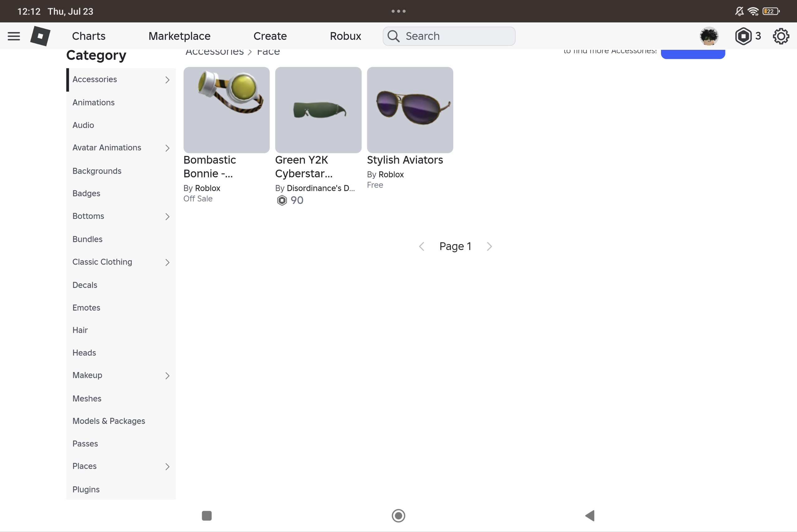797x532 pixels.
Task: Tap the battery status indicator
Action: pyautogui.click(x=771, y=11)
